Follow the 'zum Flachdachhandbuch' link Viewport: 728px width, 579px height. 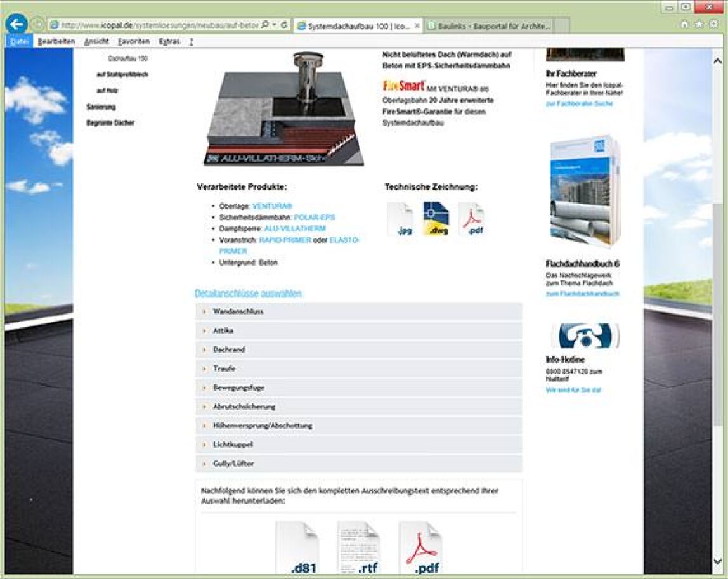582,294
